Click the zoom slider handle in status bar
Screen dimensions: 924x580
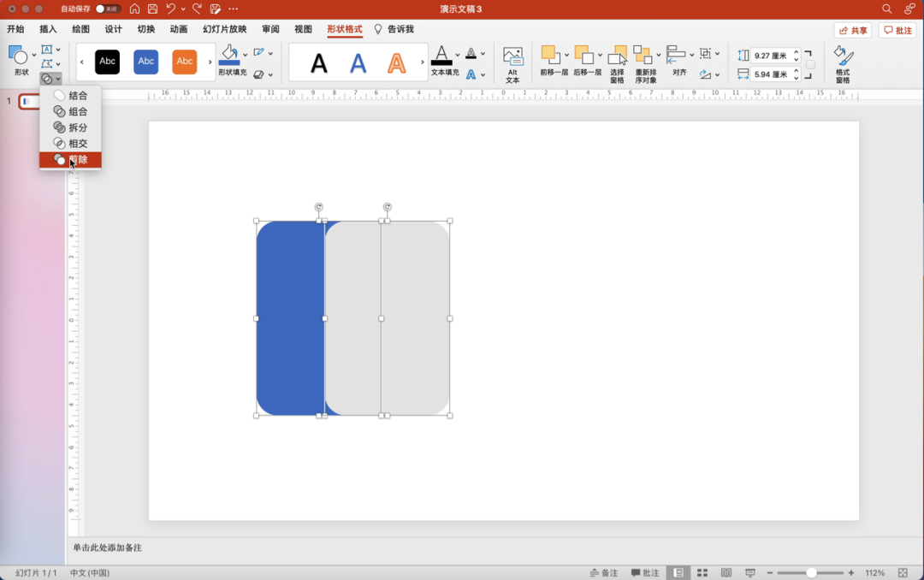click(x=811, y=573)
